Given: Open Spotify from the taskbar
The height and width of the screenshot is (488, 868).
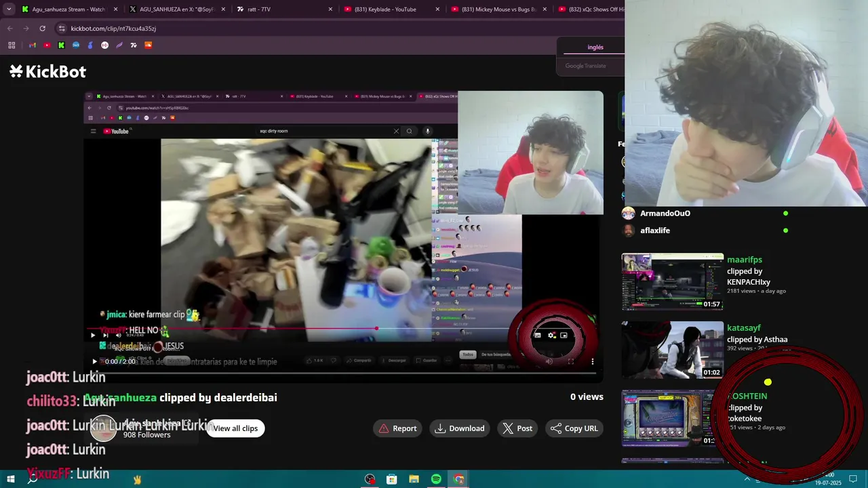Looking at the screenshot, I should click(x=436, y=479).
